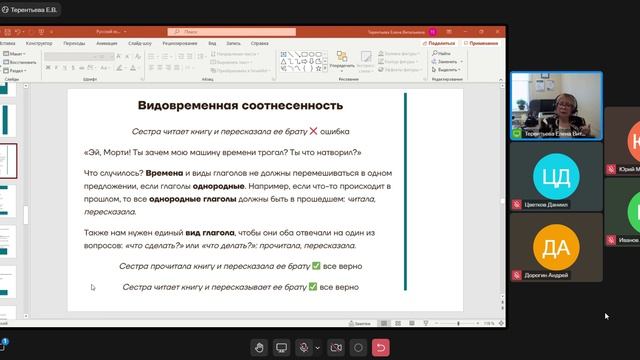
Task: Select Дорогин Андрей participant tile
Action: tap(556, 247)
